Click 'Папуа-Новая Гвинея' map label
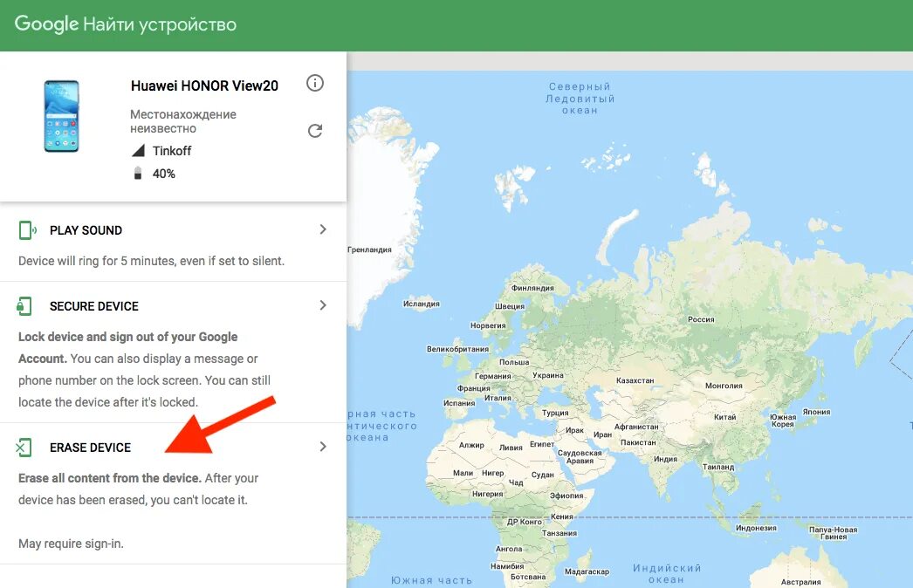 (x=834, y=533)
